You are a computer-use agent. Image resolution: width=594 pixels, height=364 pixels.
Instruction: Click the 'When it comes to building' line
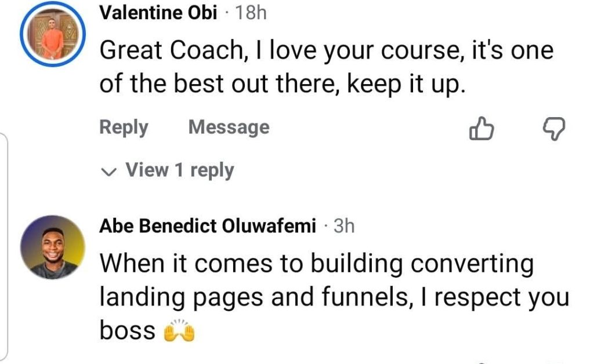pos(317,264)
